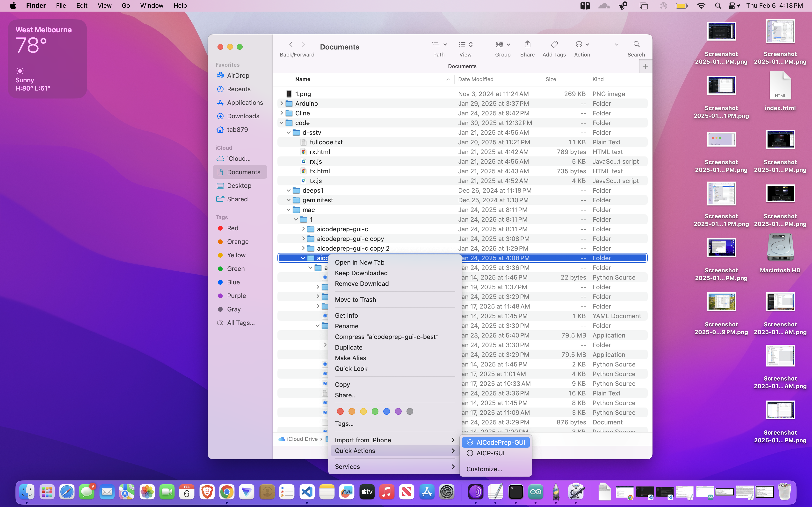Expand the Arduino folder disclosure triangle
812x507 pixels.
point(282,103)
